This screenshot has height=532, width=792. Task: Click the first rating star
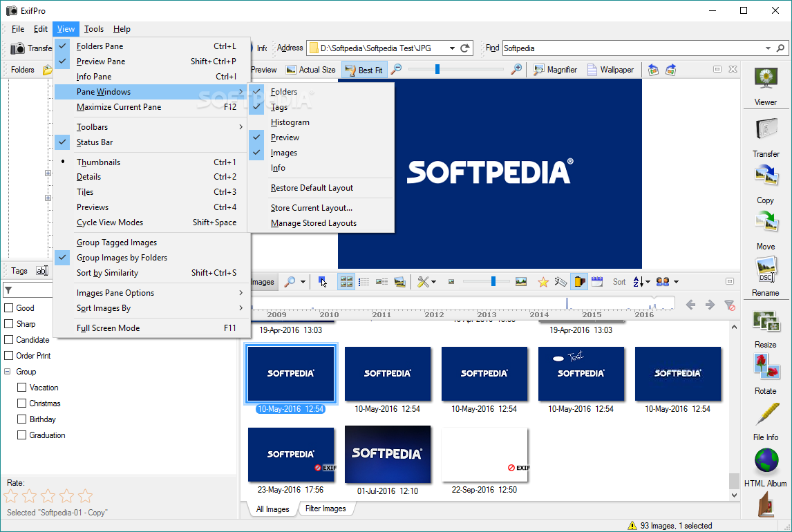[11, 495]
